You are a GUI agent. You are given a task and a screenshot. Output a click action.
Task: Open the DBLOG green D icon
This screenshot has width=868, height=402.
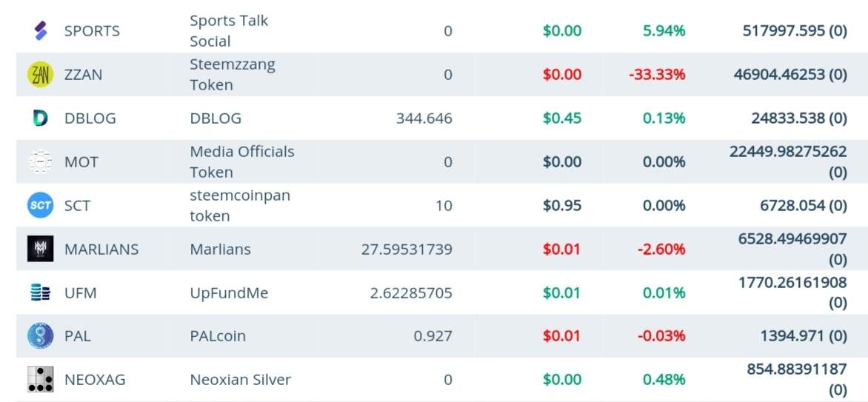tap(41, 118)
